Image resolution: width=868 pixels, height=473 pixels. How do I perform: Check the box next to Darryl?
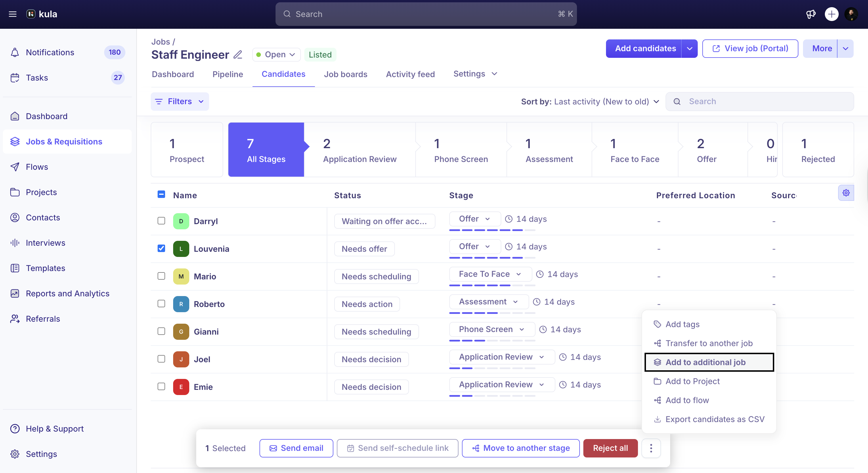161,221
